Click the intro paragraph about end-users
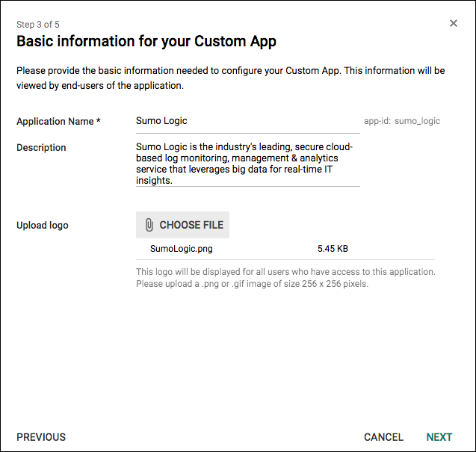476x452 pixels. [231, 78]
